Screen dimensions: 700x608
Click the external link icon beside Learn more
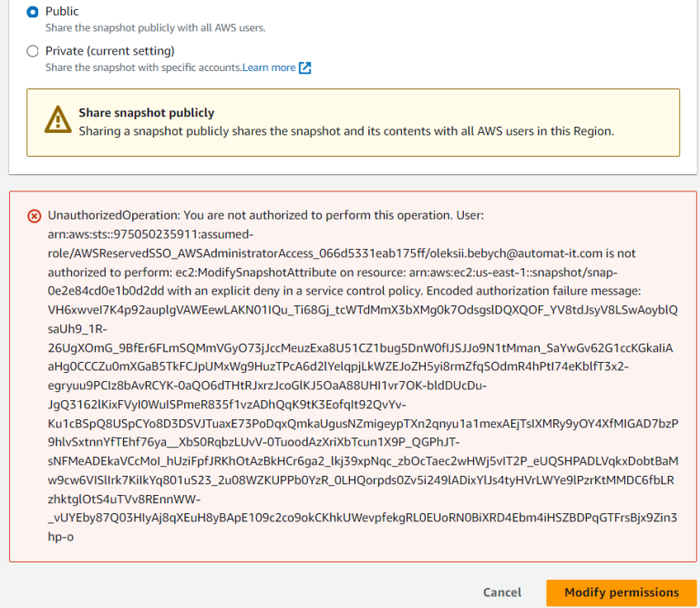[x=305, y=67]
